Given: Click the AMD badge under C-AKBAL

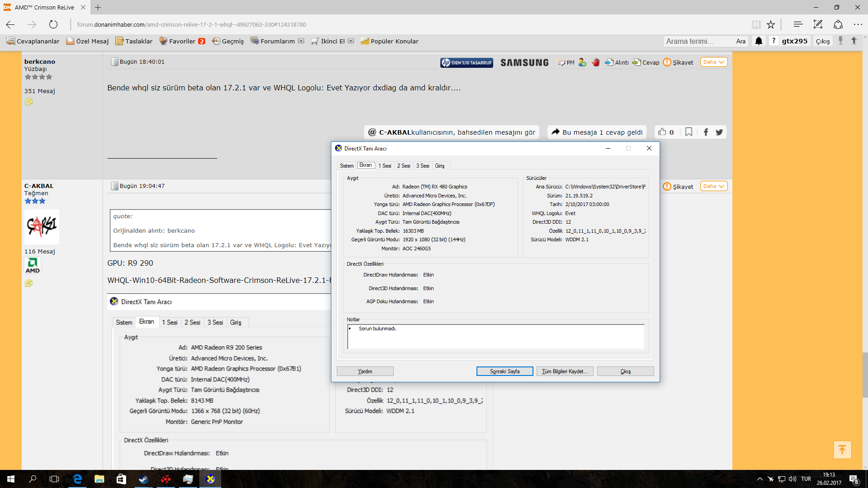Looking at the screenshot, I should click(33, 266).
